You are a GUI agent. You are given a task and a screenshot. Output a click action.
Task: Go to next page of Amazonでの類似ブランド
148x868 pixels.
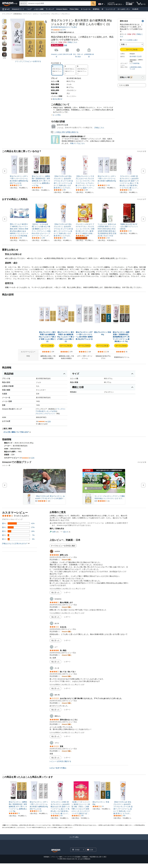click(x=143, y=485)
